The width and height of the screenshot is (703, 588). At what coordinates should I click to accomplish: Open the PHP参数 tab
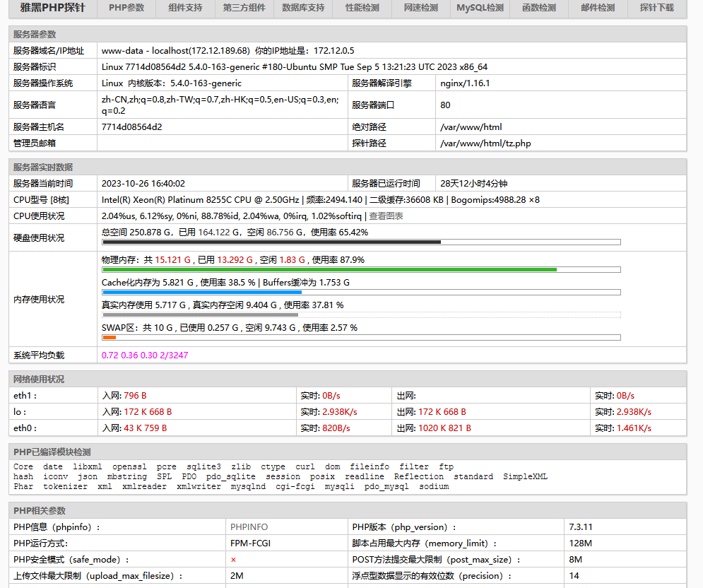(126, 8)
